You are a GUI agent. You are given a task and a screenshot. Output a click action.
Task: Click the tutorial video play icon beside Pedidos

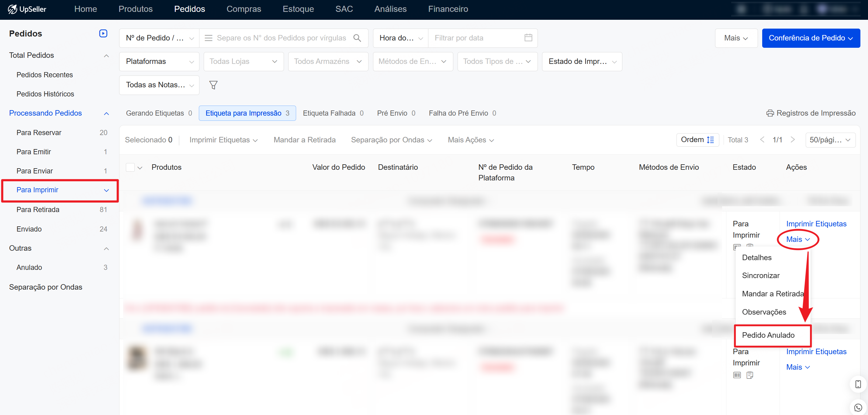103,33
